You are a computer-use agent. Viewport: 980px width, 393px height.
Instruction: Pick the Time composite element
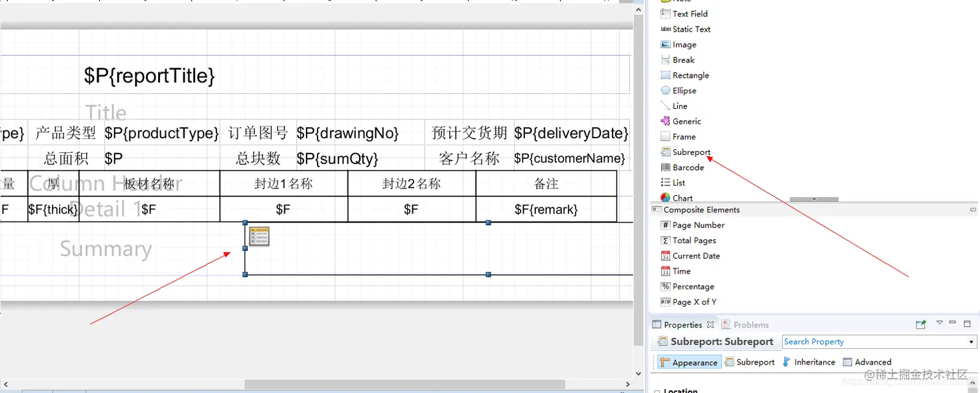pos(675,271)
